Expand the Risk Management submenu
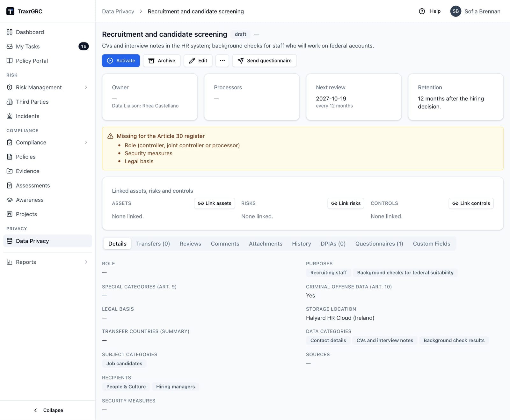This screenshot has width=510, height=420. coord(86,87)
